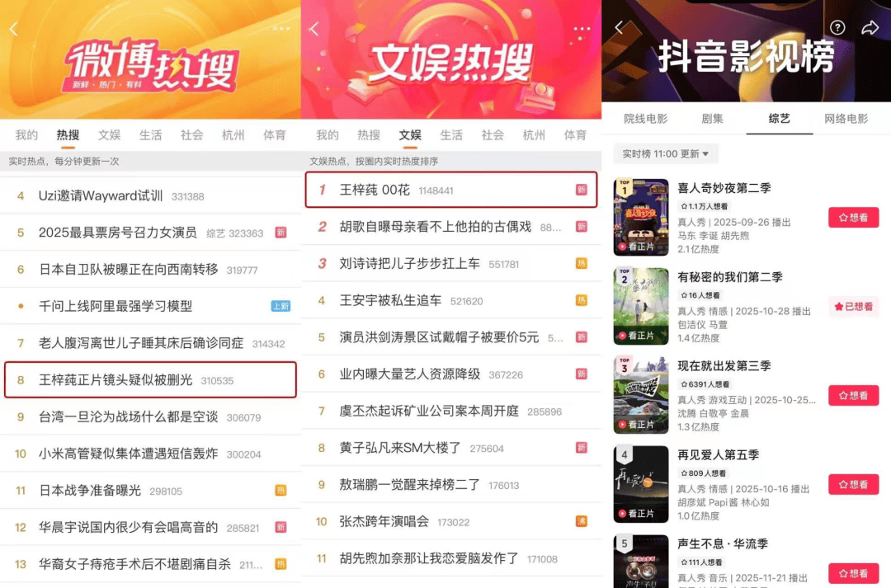Open 王梓莼 00花 entertainment topic
The width and height of the screenshot is (891, 588).
pyautogui.click(x=451, y=190)
